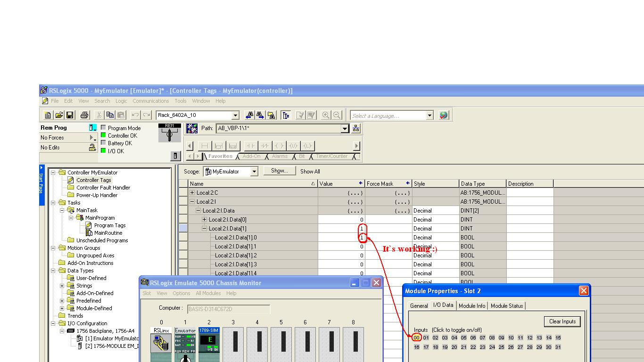
Task: Expand the Local:2:C tag
Action: click(192, 193)
